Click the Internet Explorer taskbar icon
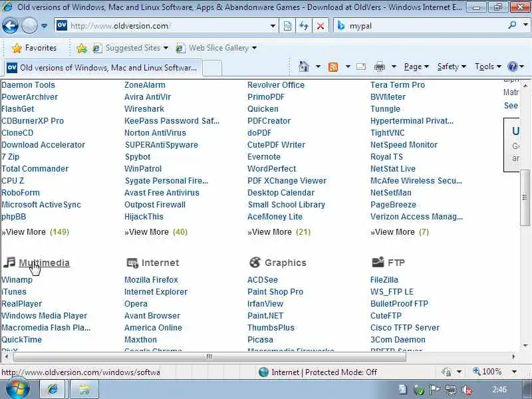The height and width of the screenshot is (399, 532). pos(53,389)
